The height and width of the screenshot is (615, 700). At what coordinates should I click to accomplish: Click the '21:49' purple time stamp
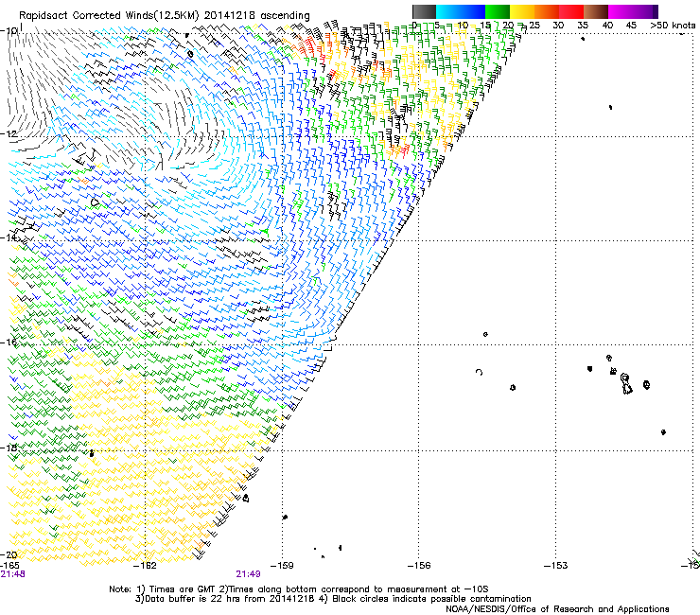(x=248, y=574)
